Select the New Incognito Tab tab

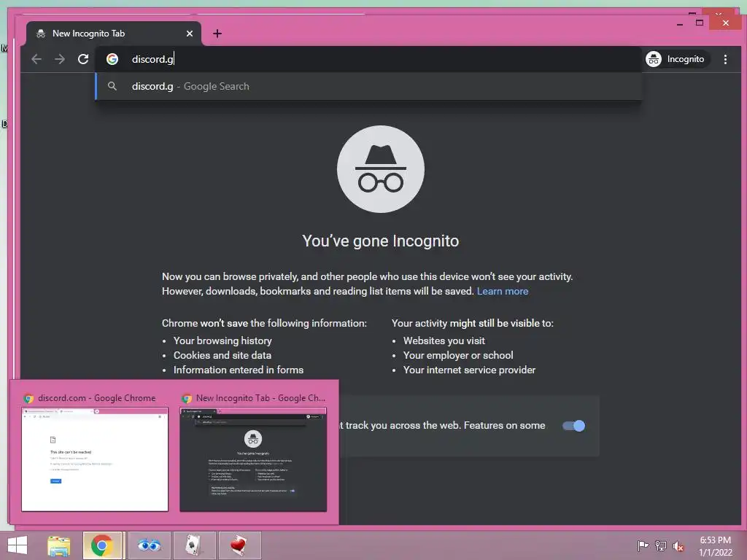pyautogui.click(x=114, y=34)
